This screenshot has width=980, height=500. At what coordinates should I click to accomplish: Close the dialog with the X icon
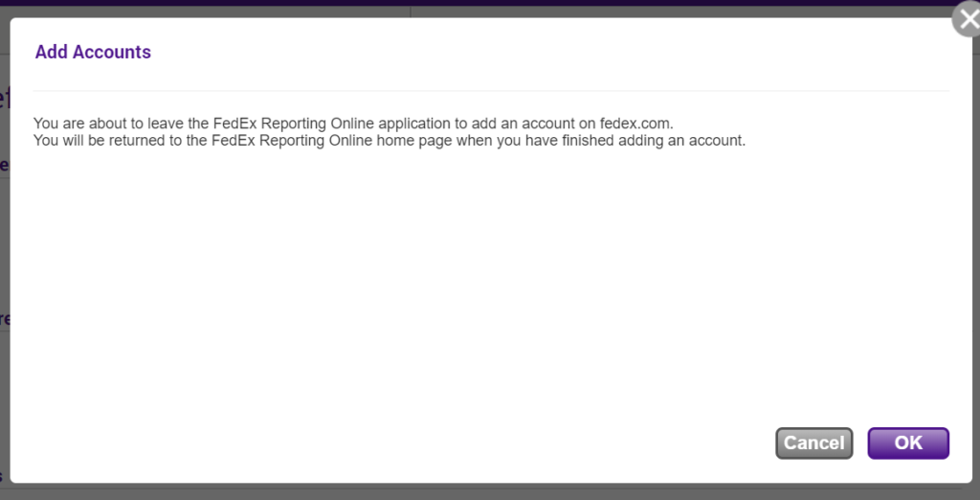point(968,19)
